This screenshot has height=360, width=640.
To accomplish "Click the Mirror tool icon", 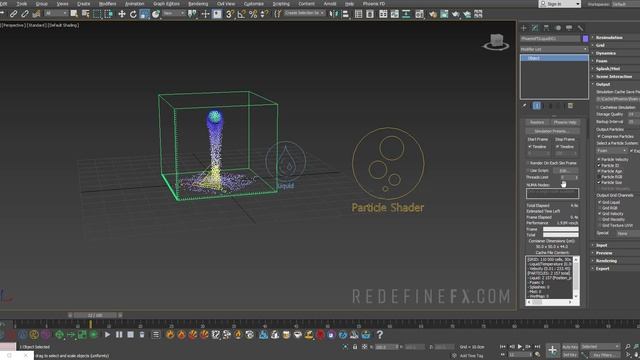I will 334,14.
